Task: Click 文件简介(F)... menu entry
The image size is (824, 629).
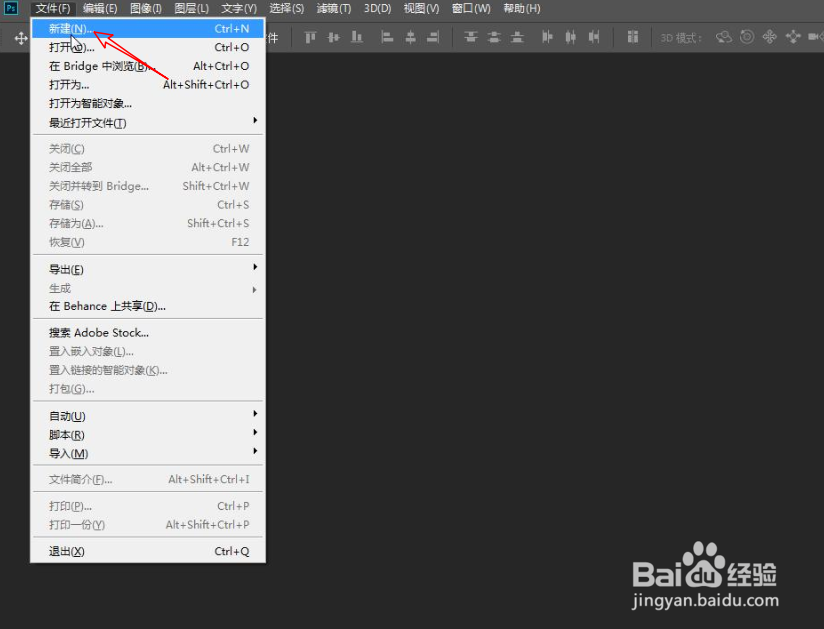Action: (148, 479)
